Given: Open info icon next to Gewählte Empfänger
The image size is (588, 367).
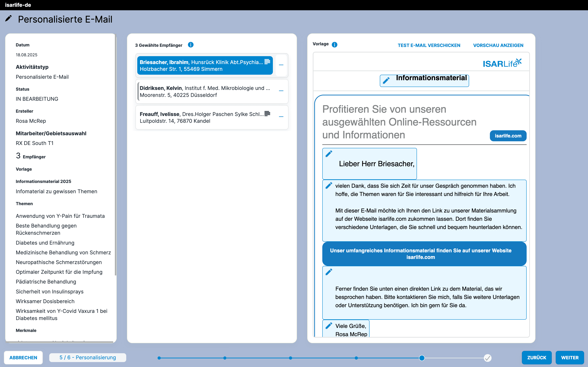Looking at the screenshot, I should (x=191, y=45).
